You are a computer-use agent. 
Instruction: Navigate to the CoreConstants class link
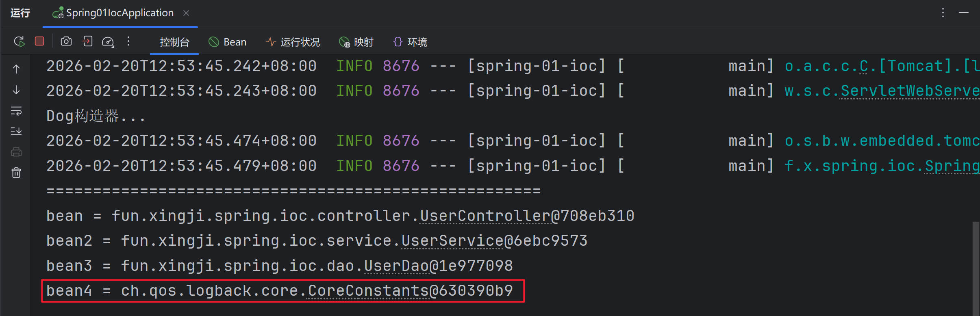click(368, 291)
